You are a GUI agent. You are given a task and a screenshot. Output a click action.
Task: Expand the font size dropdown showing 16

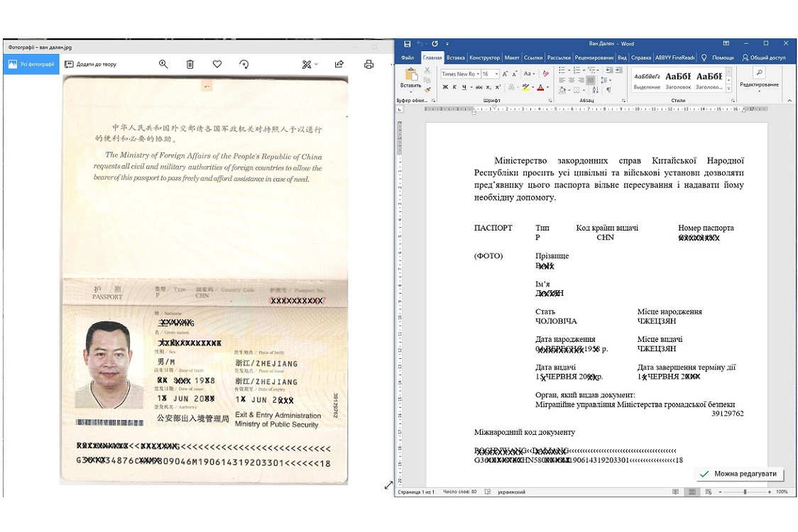496,74
